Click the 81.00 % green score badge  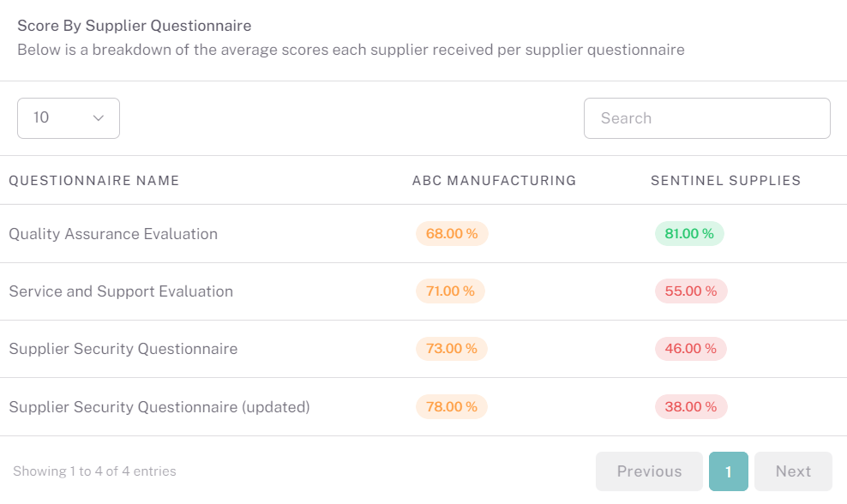point(689,233)
